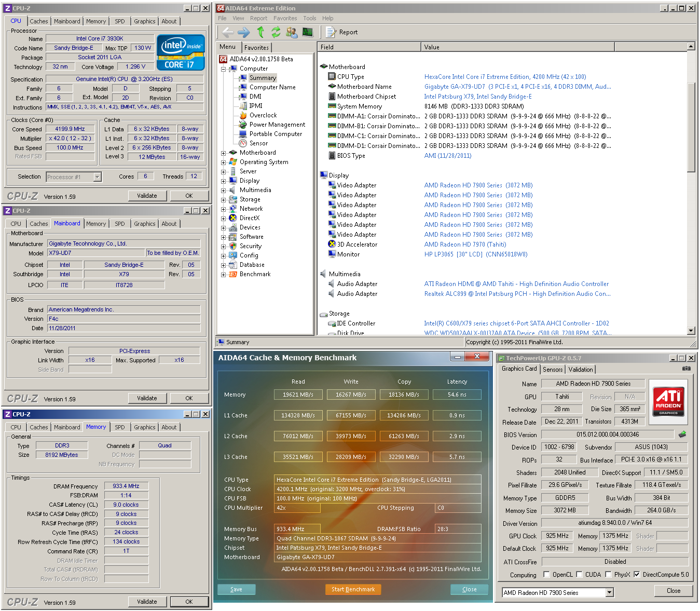Viewport: 700px width, 611px height.
Task: Open the GPU selection dropdown in GPU-Z
Action: coord(610,592)
